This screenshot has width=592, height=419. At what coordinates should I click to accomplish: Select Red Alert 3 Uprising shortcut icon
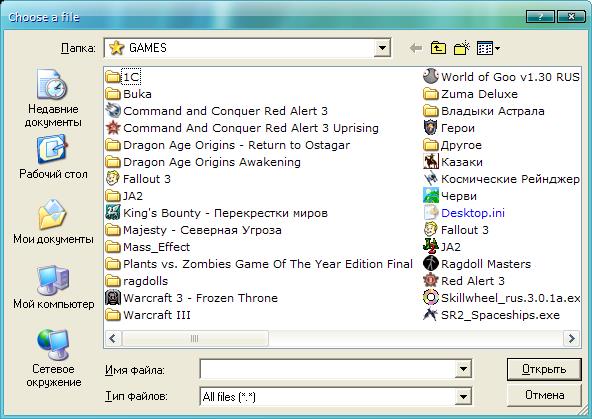[113, 128]
